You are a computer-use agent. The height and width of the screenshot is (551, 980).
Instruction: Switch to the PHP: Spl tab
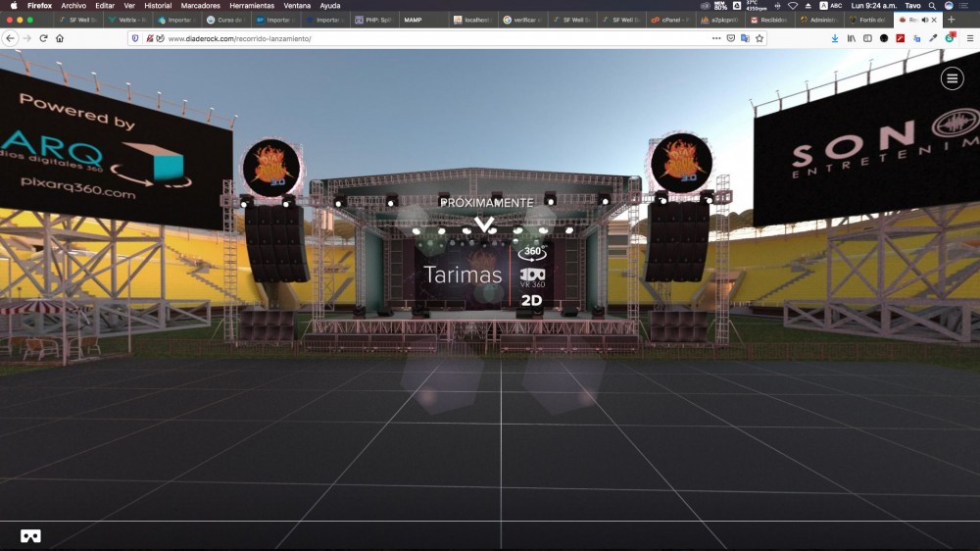pos(373,20)
